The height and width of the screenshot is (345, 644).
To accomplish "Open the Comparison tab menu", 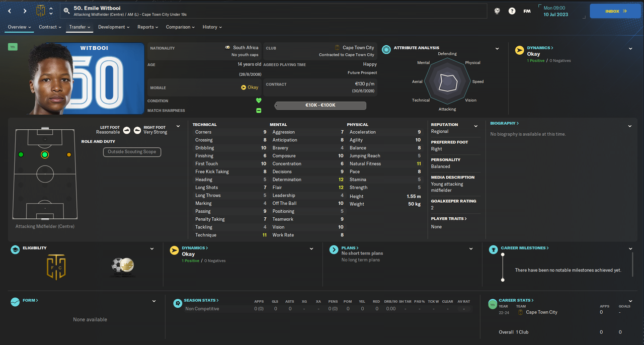I will [x=181, y=27].
